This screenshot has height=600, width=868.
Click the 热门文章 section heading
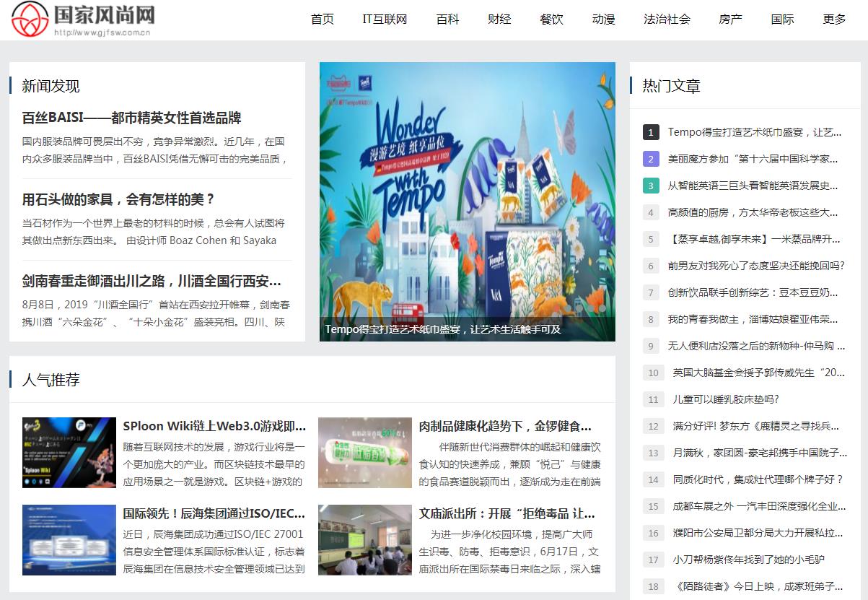[671, 86]
